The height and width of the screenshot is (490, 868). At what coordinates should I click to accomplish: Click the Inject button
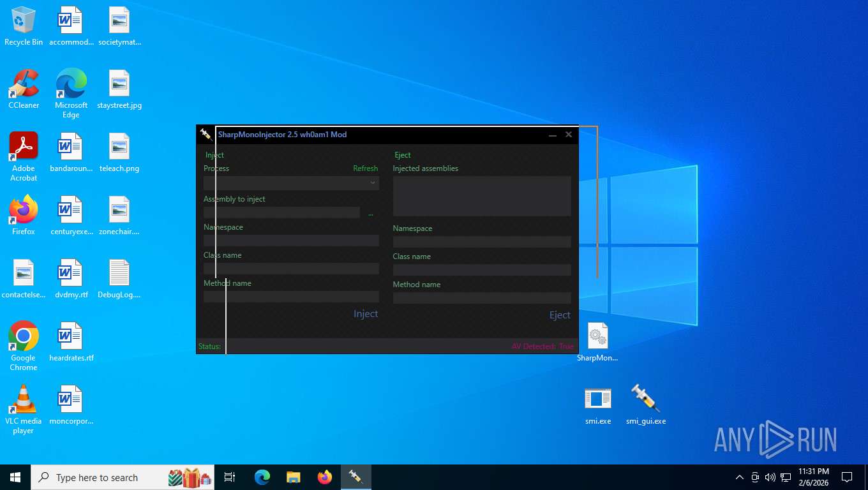click(366, 314)
